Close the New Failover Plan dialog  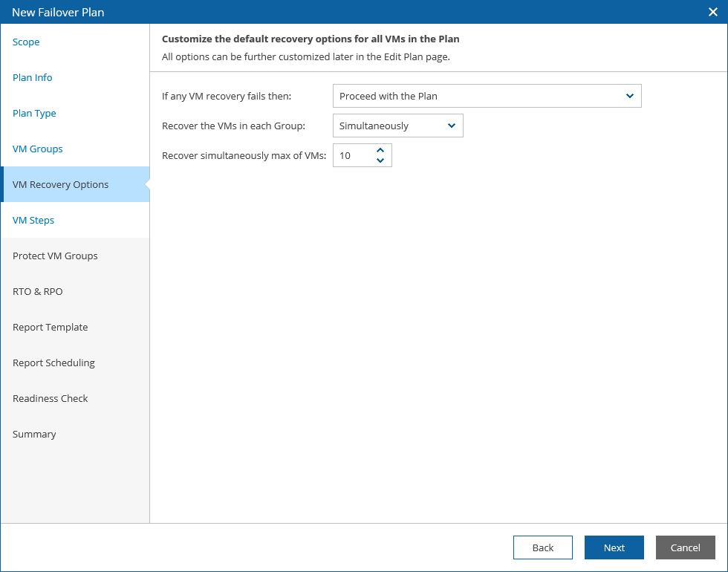(712, 12)
